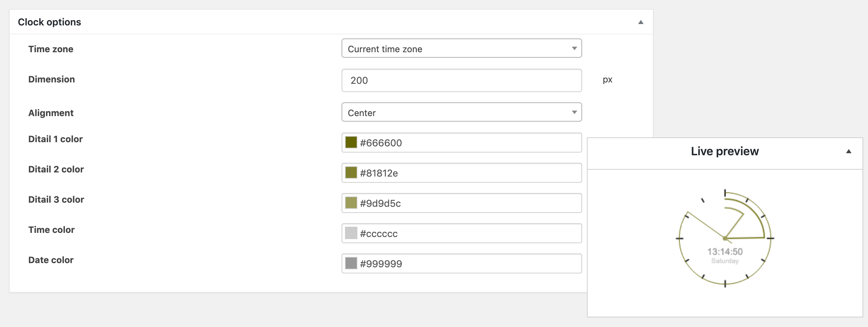868x327 pixels.
Task: Collapse the Live preview panel arrow
Action: pos(848,151)
